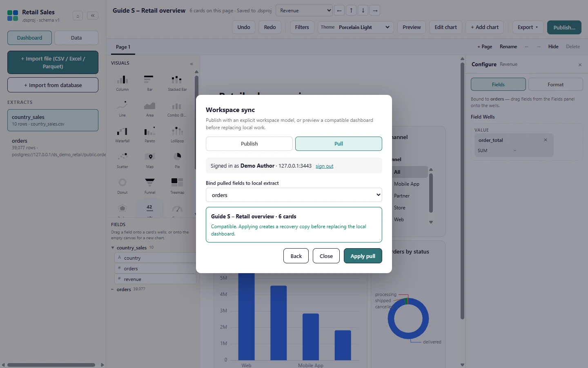This screenshot has height=368, width=588.
Task: Pick the Funnel chart visual
Action: pos(149,186)
